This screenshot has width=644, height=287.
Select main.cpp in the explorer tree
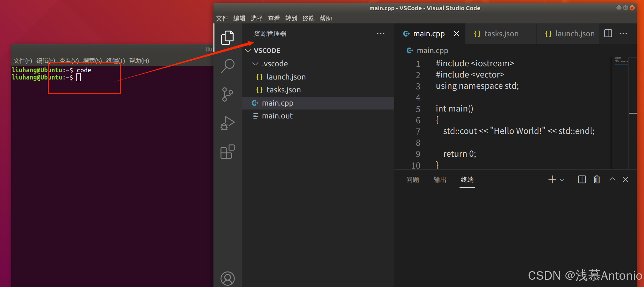318,103
